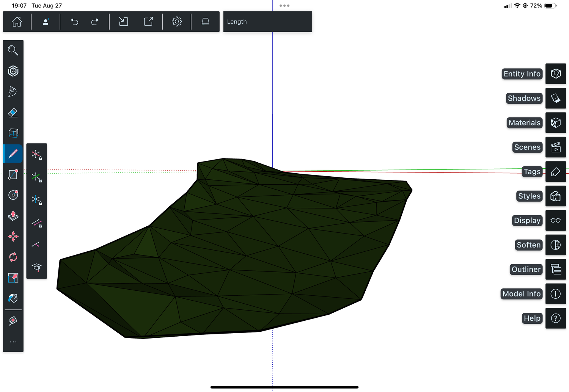Tap the battery status indicator
Viewport: 569px width, 392px height.
pos(551,6)
